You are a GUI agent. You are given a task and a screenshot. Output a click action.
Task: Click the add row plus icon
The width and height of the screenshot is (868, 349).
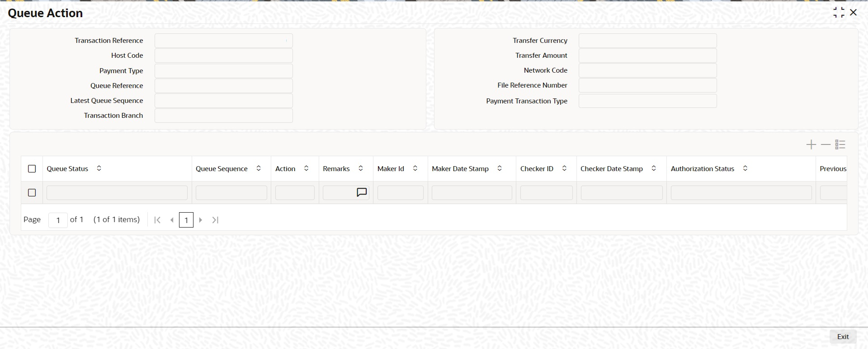coord(811,144)
